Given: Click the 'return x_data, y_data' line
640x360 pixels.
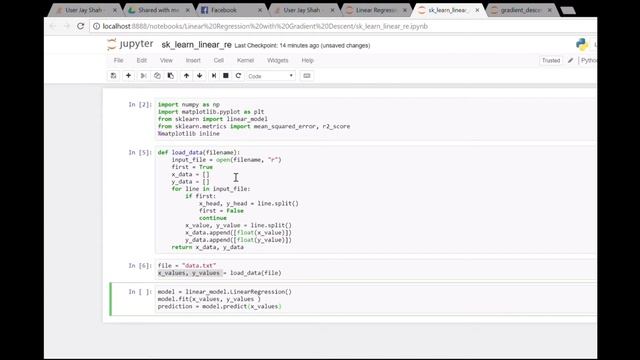Looking at the screenshot, I should (x=208, y=247).
